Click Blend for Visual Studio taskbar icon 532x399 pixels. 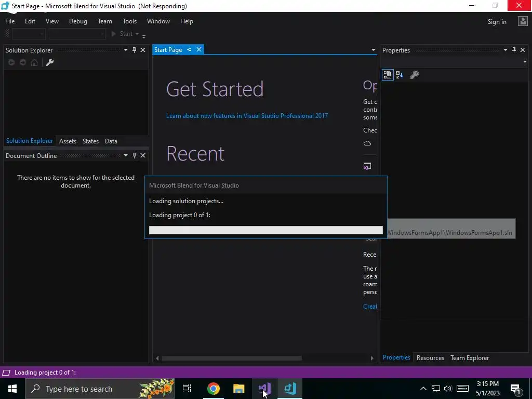point(290,389)
